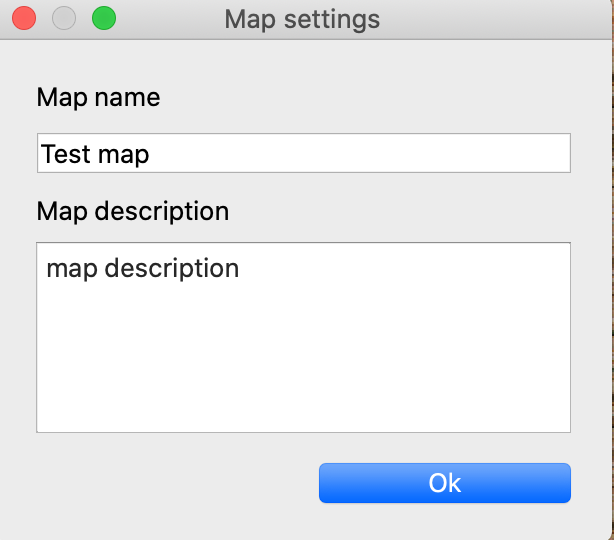The image size is (614, 540).
Task: Click the Ok button
Action: [444, 483]
